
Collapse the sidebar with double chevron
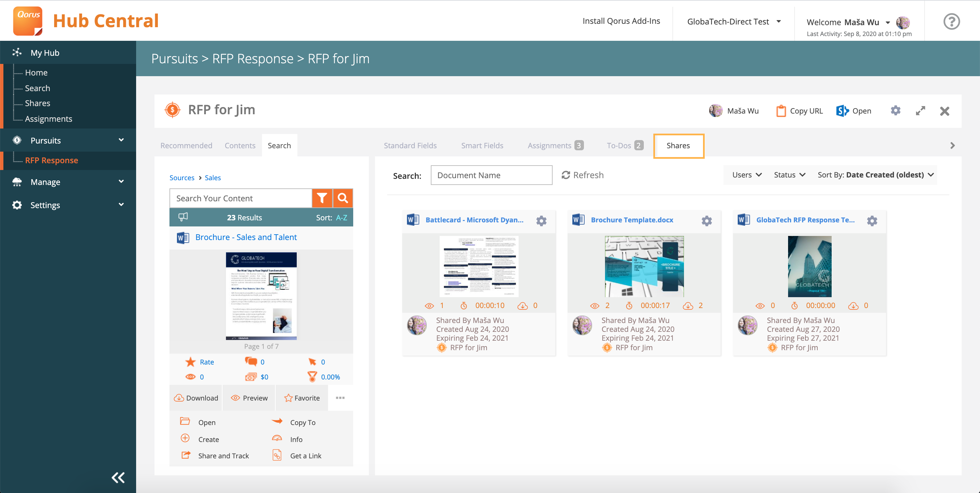click(x=118, y=477)
